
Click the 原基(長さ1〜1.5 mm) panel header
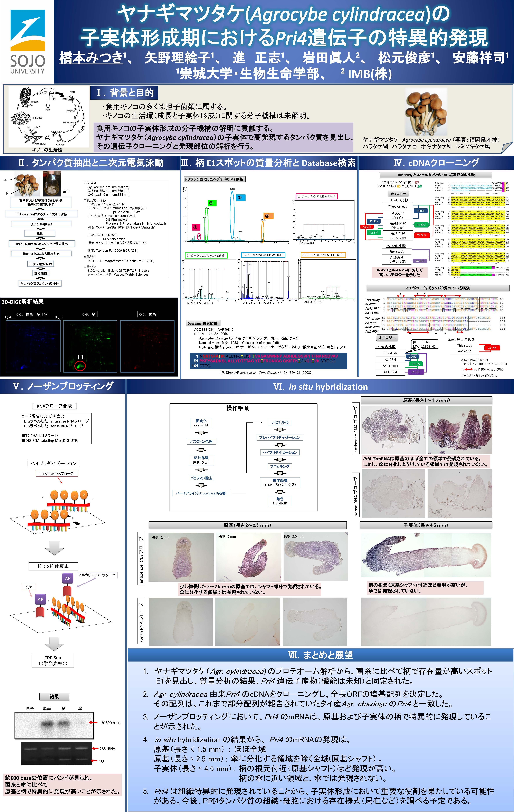click(x=427, y=400)
